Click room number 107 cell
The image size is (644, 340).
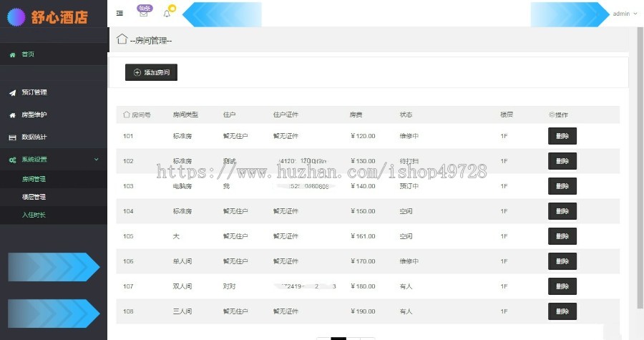(128, 286)
